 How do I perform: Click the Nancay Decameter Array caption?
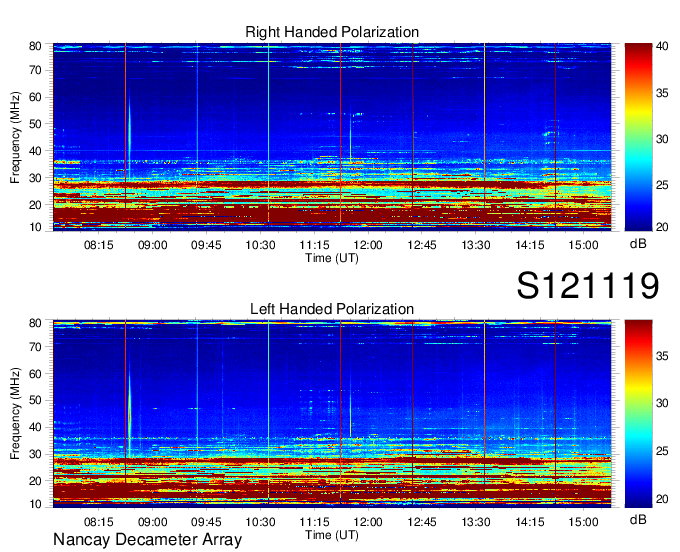pyautogui.click(x=147, y=540)
